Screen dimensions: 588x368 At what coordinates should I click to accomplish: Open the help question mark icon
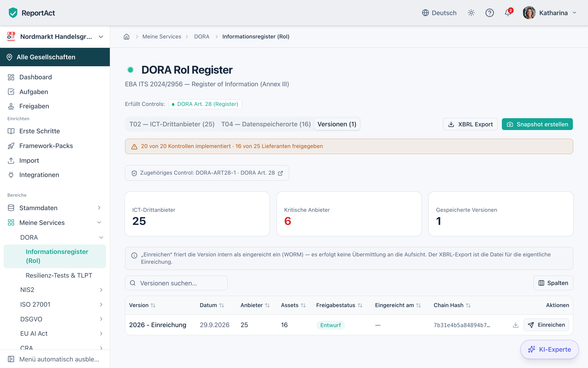click(x=490, y=13)
